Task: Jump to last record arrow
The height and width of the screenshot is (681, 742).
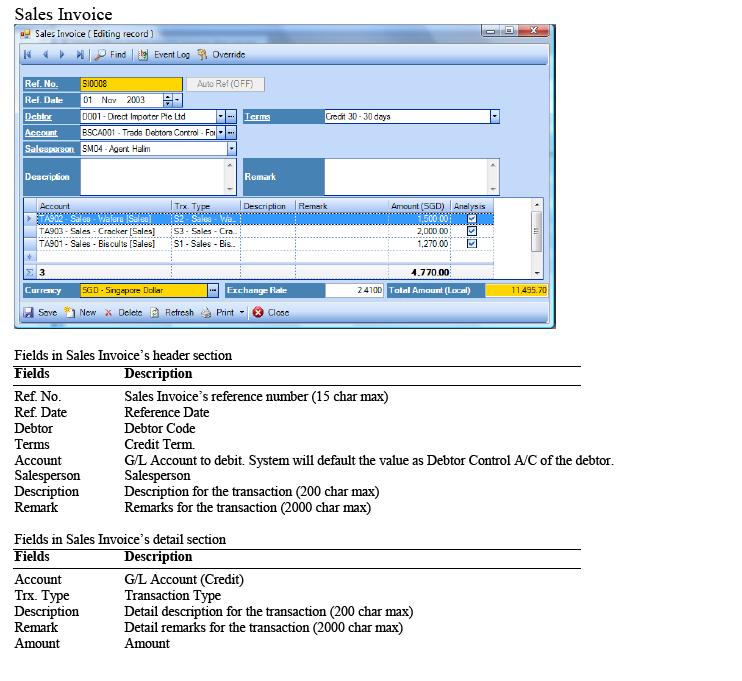Action: click(79, 54)
